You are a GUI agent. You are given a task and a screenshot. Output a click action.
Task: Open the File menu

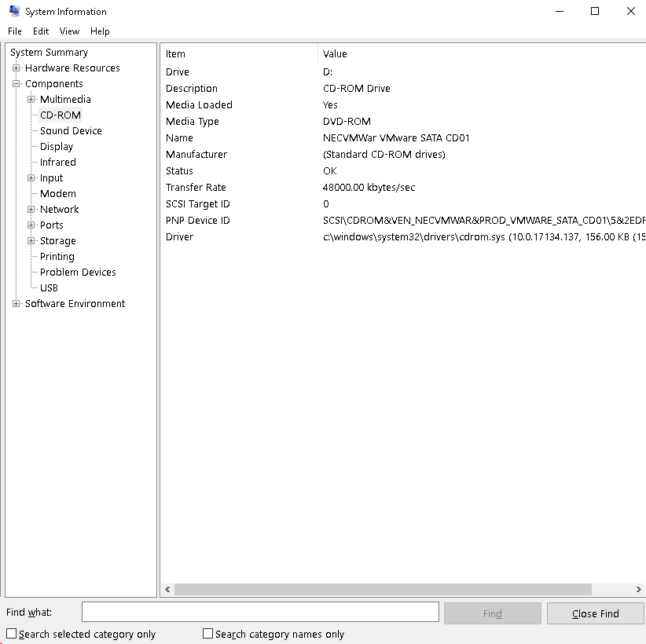[15, 31]
